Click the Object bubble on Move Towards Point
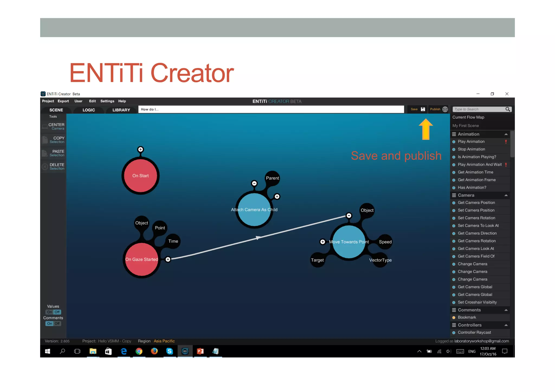 coord(367,210)
